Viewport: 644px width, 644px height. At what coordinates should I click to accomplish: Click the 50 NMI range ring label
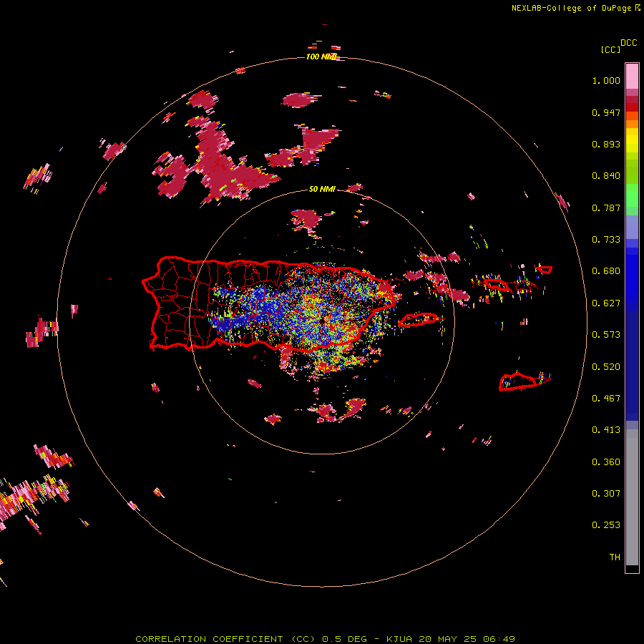coord(322,190)
